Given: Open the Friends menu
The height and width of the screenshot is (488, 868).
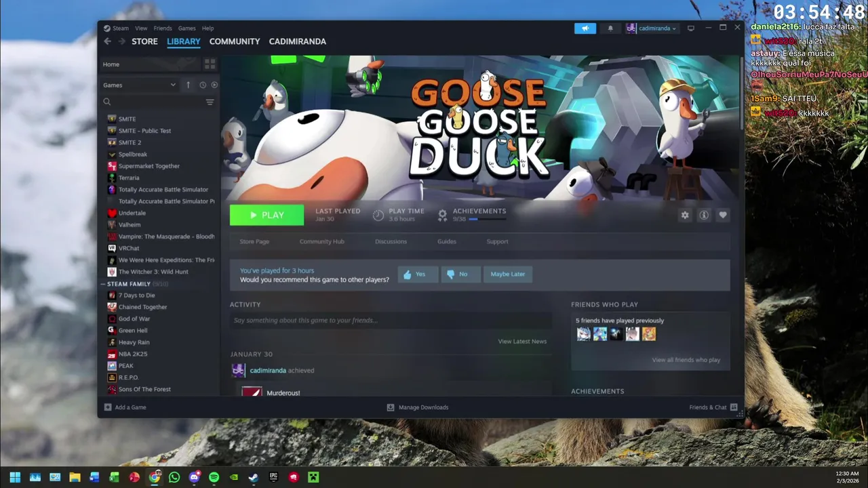Looking at the screenshot, I should coord(163,28).
